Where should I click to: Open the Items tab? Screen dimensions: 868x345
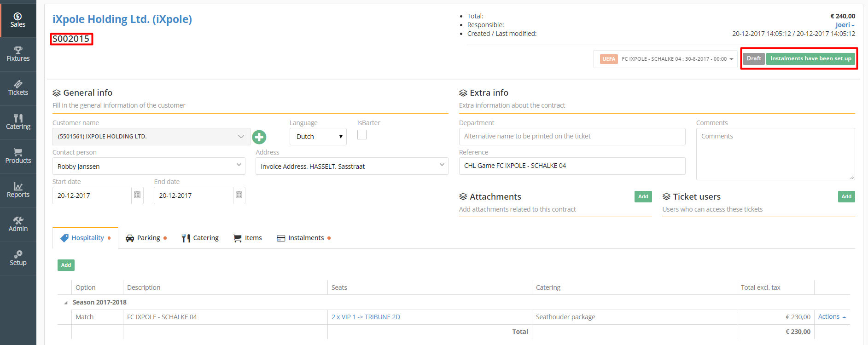click(x=248, y=238)
